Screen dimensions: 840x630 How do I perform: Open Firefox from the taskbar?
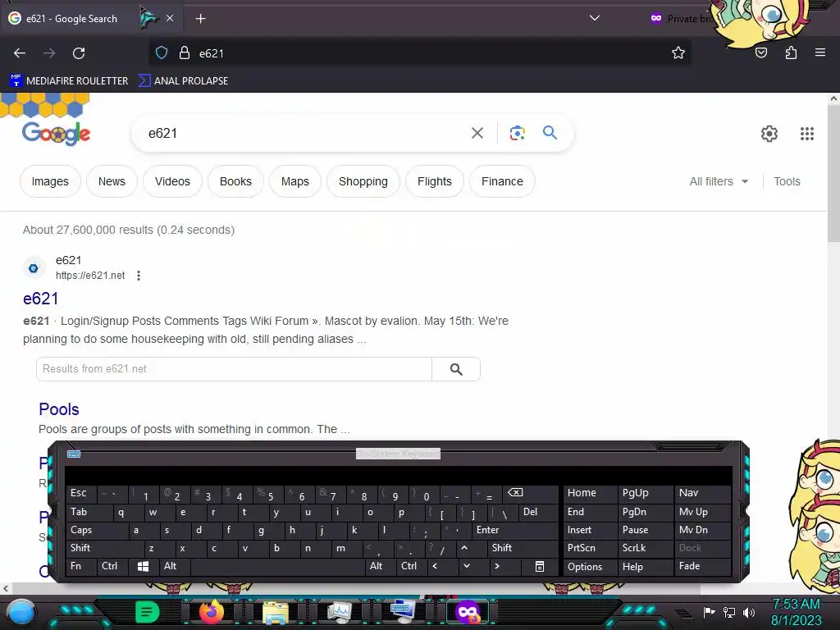coord(211,612)
